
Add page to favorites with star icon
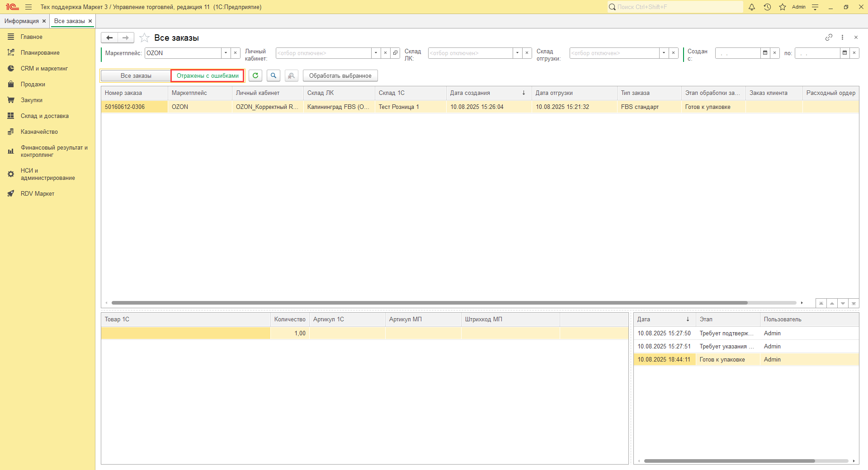coord(144,38)
